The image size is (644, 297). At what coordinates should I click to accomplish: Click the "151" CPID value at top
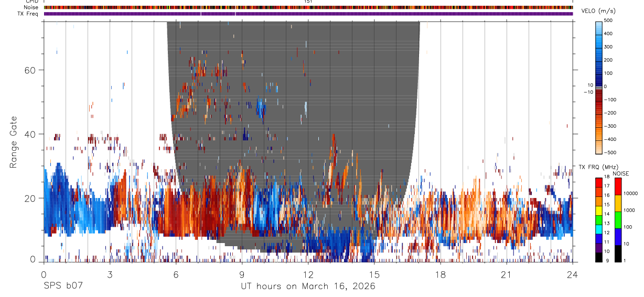click(x=308, y=2)
